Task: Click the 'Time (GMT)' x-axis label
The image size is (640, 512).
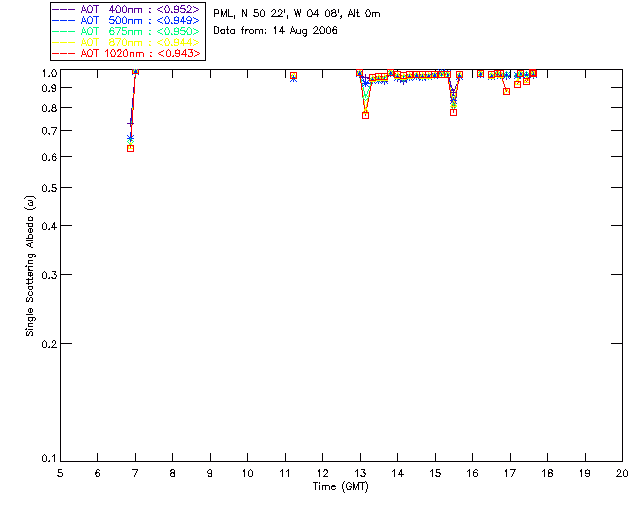Action: pos(340,487)
